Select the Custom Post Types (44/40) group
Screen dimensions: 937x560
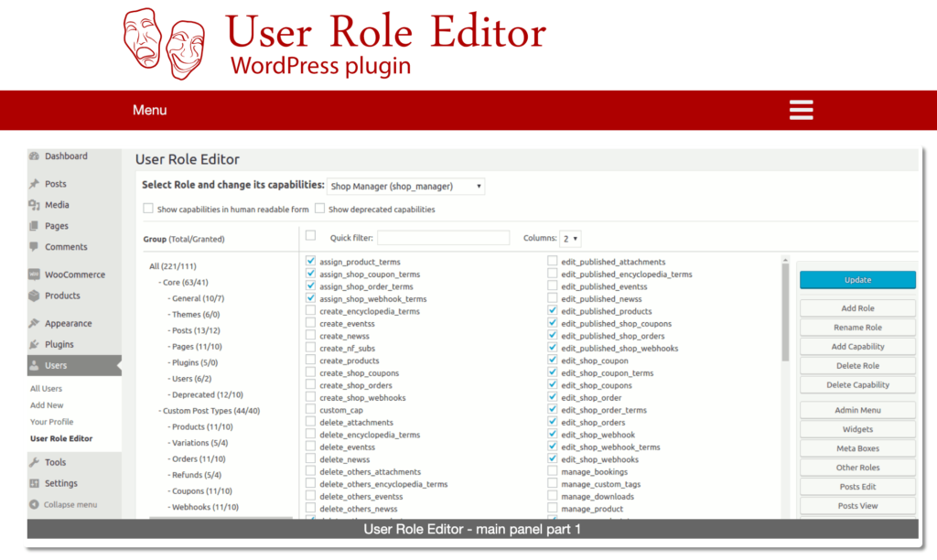tap(211, 411)
